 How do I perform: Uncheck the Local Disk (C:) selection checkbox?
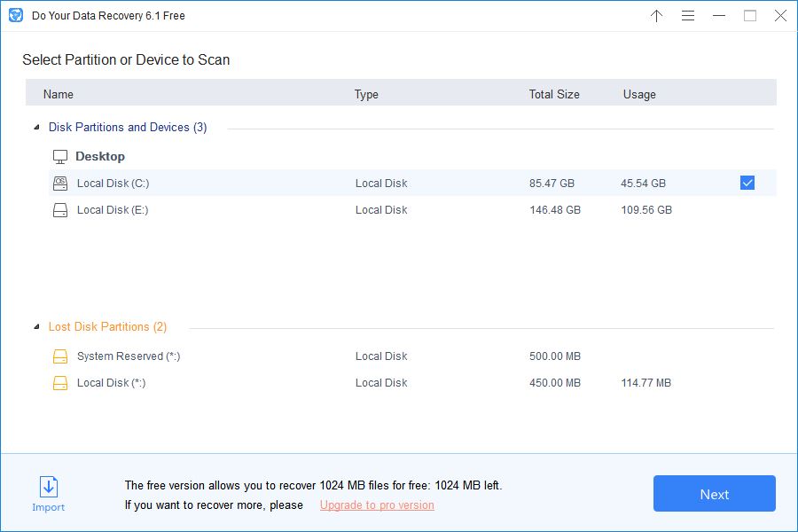(747, 182)
